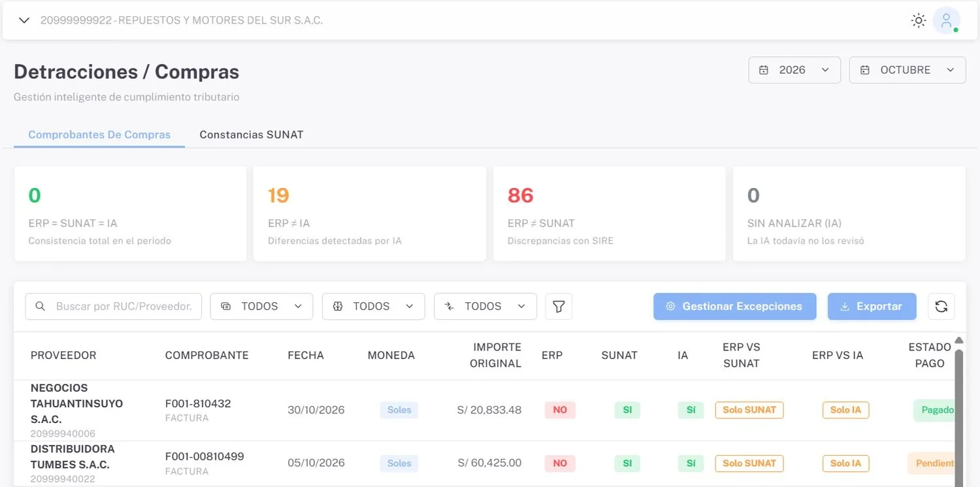
Task: Click the COMPROBANTE column header
Action: click(x=206, y=355)
